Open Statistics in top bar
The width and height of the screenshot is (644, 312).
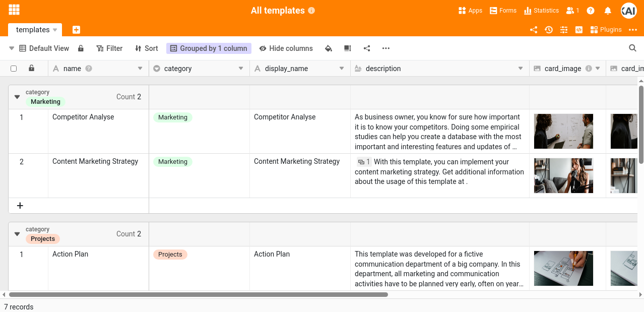(x=542, y=11)
